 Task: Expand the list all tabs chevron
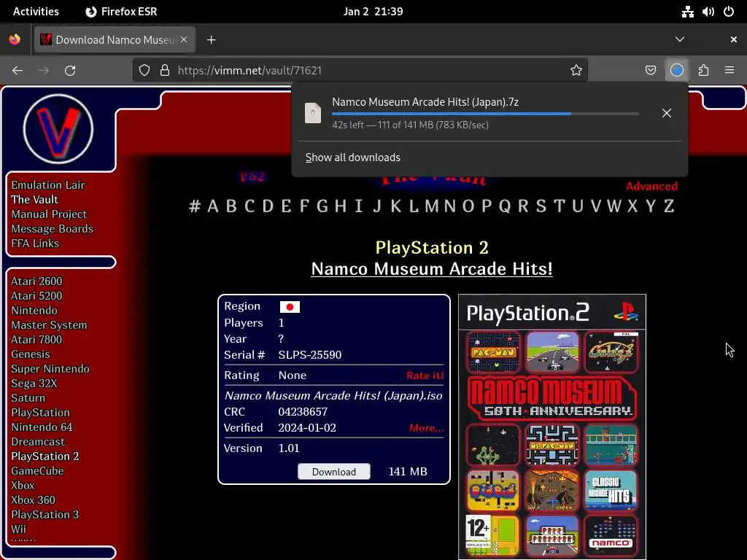(680, 39)
